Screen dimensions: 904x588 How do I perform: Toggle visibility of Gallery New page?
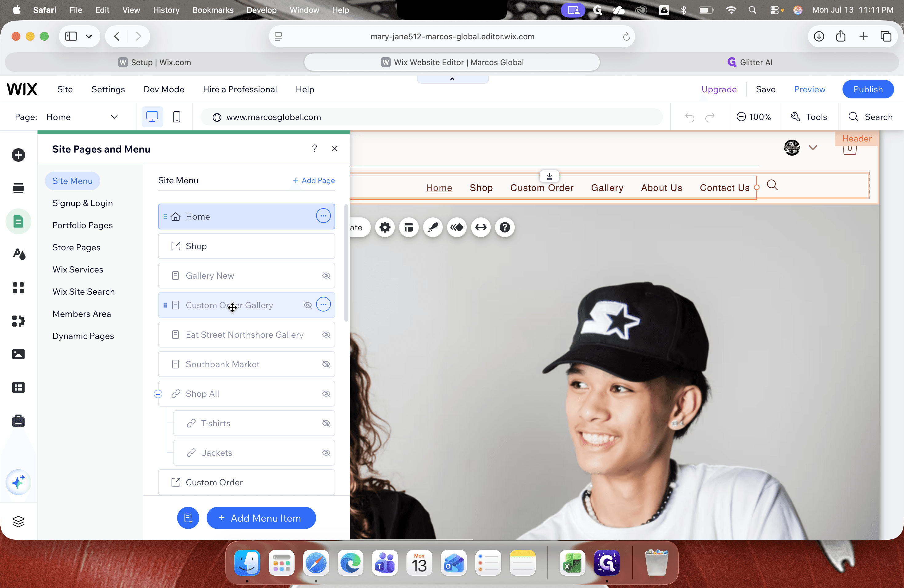[x=326, y=275]
